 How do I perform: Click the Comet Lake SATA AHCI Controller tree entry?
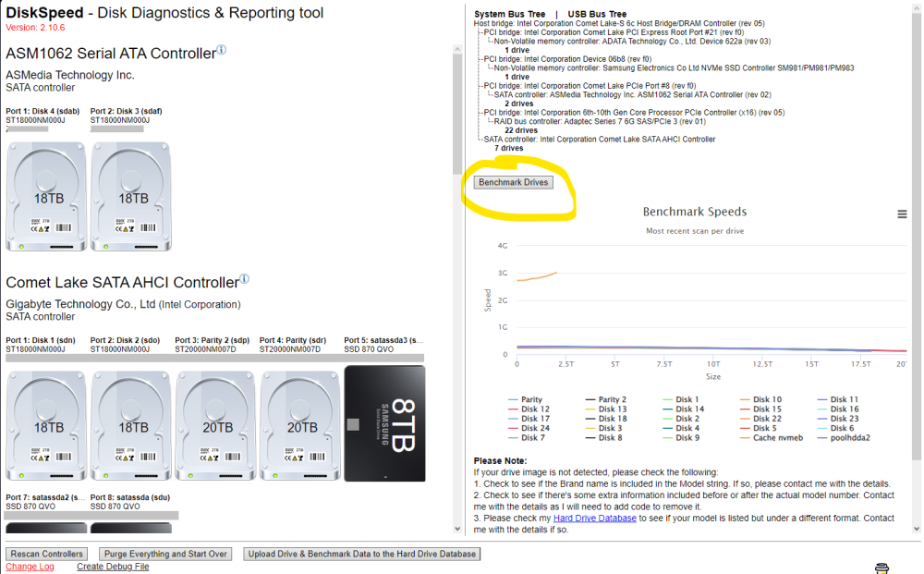600,140
